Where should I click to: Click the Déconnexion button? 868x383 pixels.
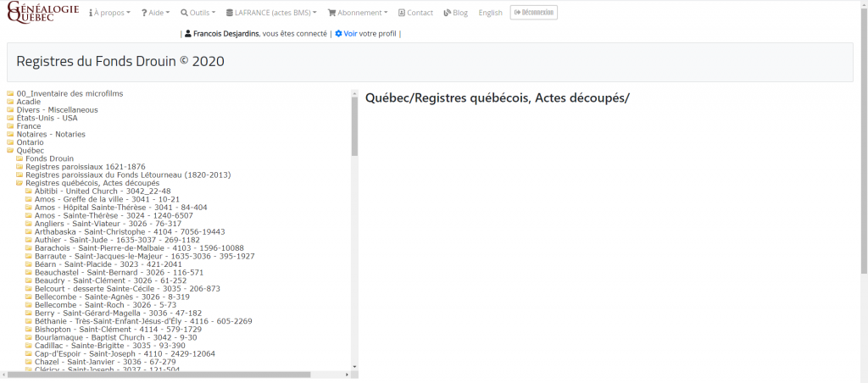click(533, 13)
